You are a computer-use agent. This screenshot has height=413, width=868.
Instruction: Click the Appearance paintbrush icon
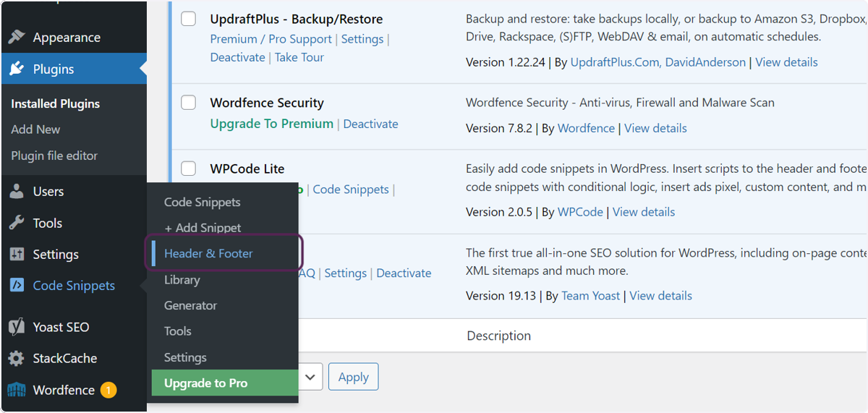tap(17, 38)
